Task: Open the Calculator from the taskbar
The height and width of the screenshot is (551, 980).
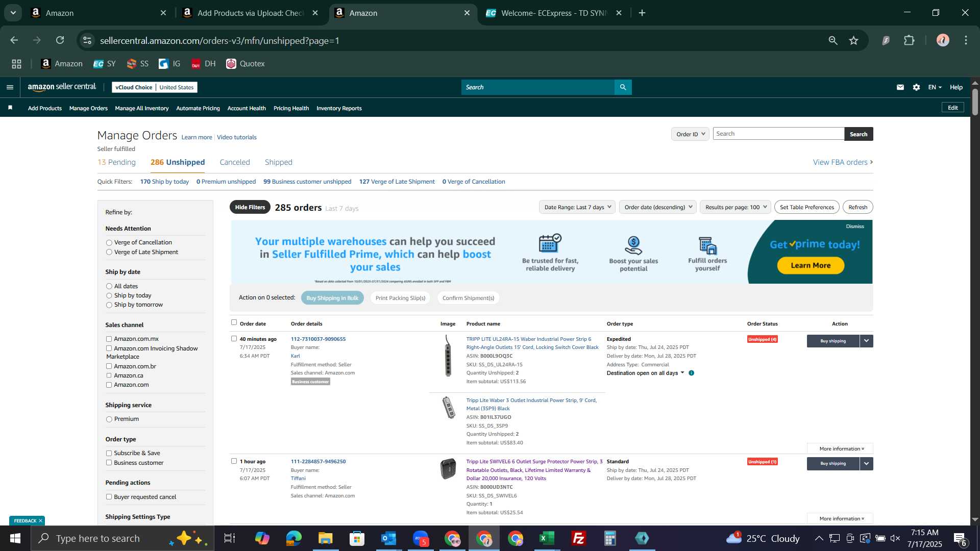Action: [x=610, y=538]
